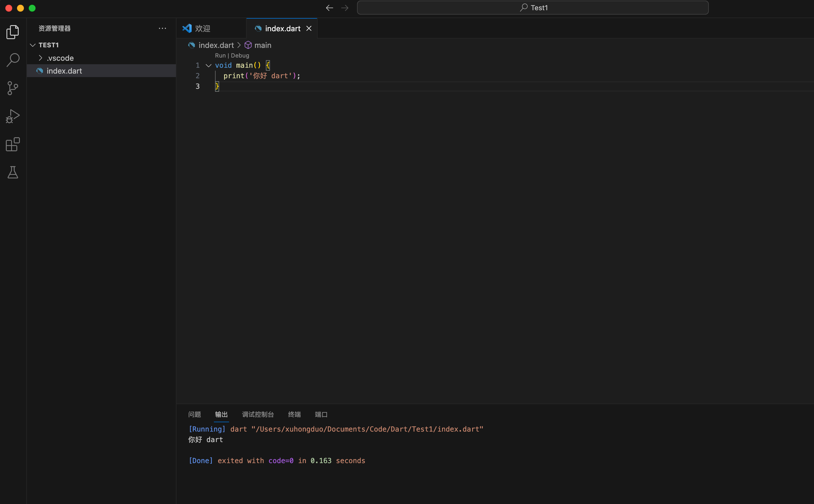Go back with the left arrow
Screen dimensions: 814x504
330,8
